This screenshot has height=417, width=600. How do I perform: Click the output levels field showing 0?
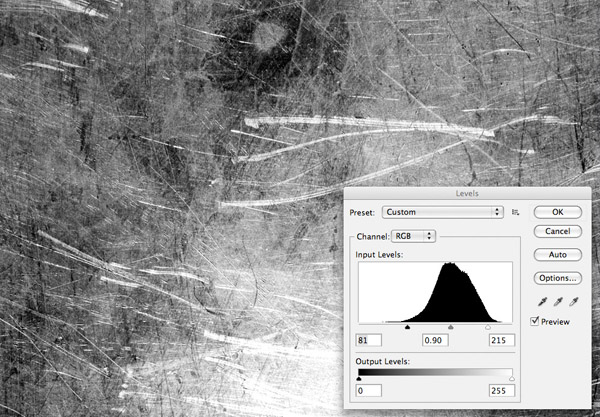point(368,391)
